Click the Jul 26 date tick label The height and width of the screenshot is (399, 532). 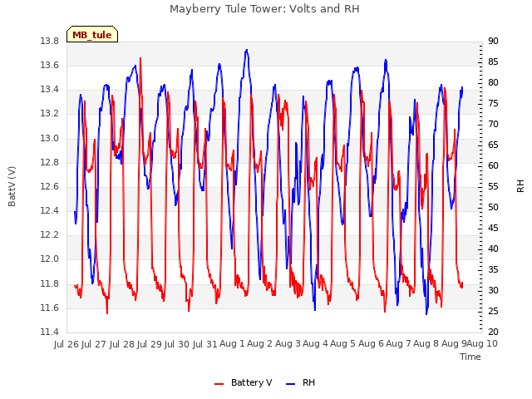point(66,344)
